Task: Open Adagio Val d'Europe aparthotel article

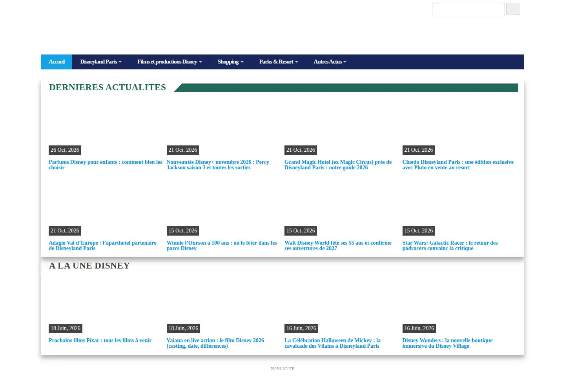Action: point(102,245)
